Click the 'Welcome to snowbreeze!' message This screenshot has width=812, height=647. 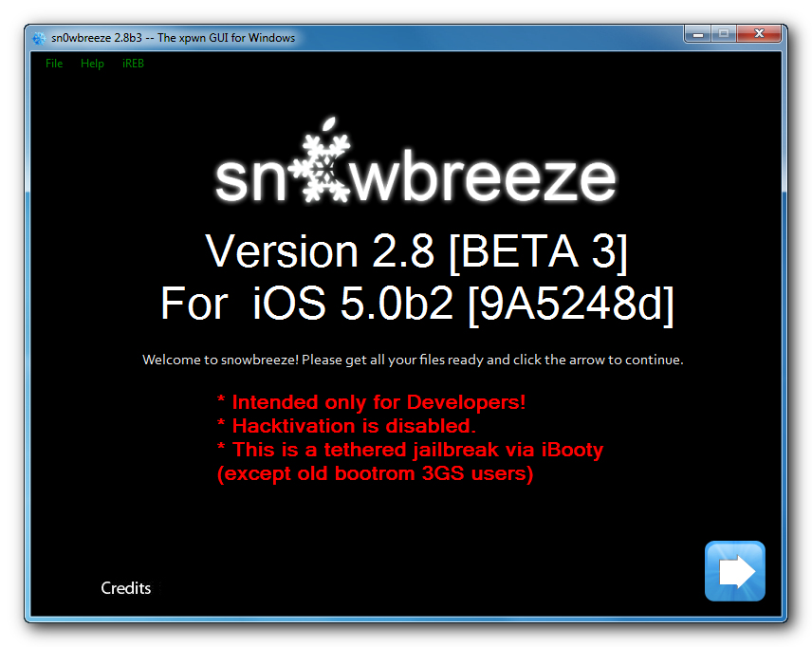413,360
